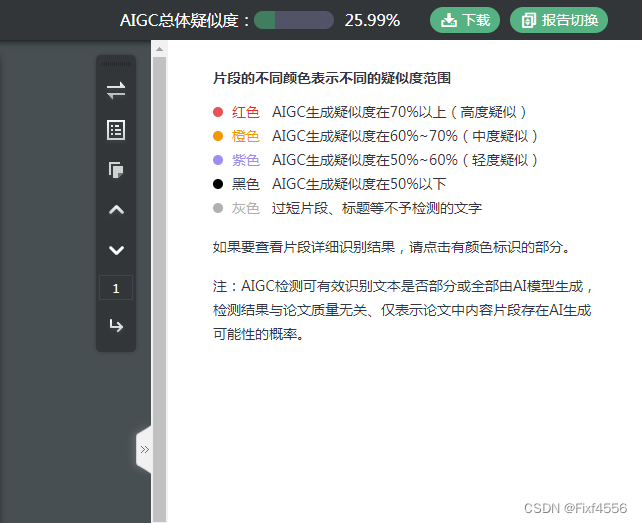Image resolution: width=642 pixels, height=523 pixels.
Task: Click the black 黑色 legend dot
Action: [218, 184]
